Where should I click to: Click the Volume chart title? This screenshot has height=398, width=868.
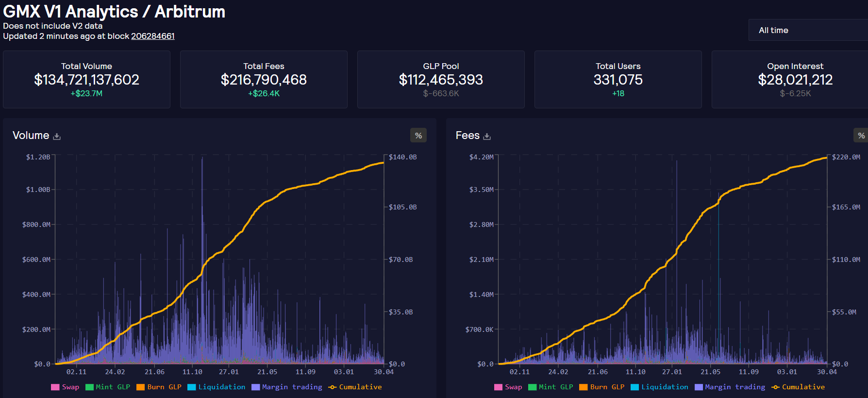(x=31, y=136)
